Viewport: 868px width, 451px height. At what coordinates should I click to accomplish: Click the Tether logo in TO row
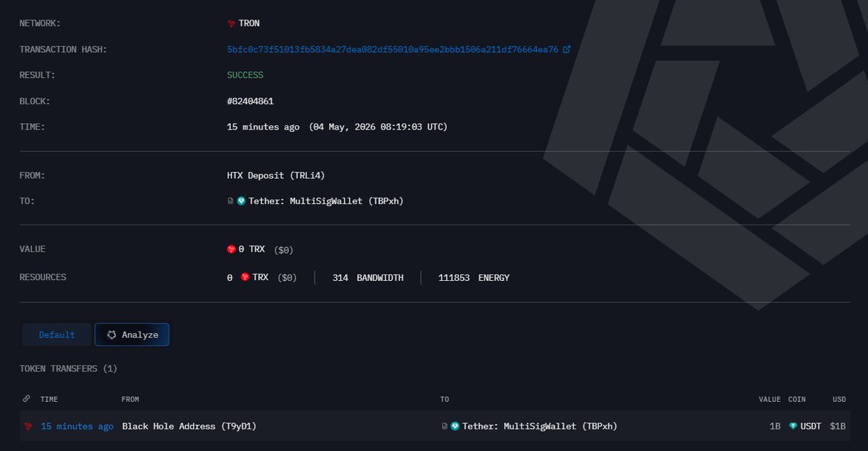(242, 201)
